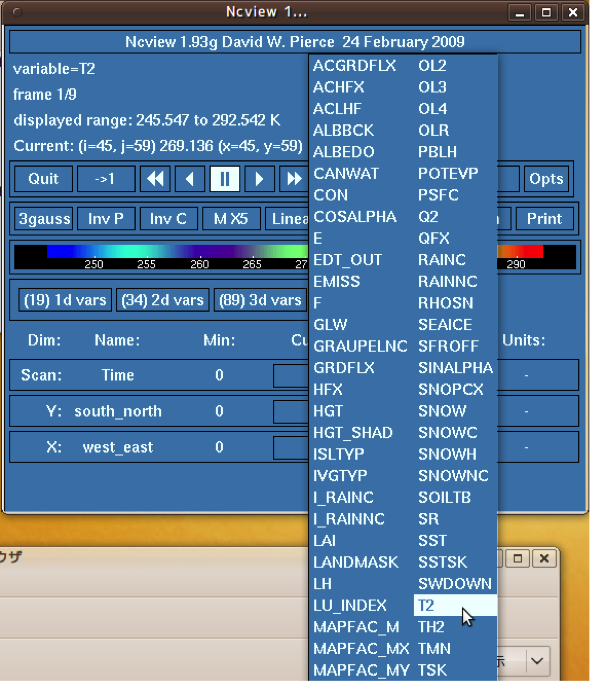The image size is (590, 681).
Task: Select CANWAT in the menu
Action: coord(346,174)
